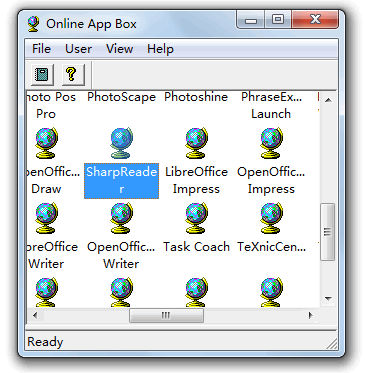Click the horizontal scrollbar left arrow

coord(35,315)
